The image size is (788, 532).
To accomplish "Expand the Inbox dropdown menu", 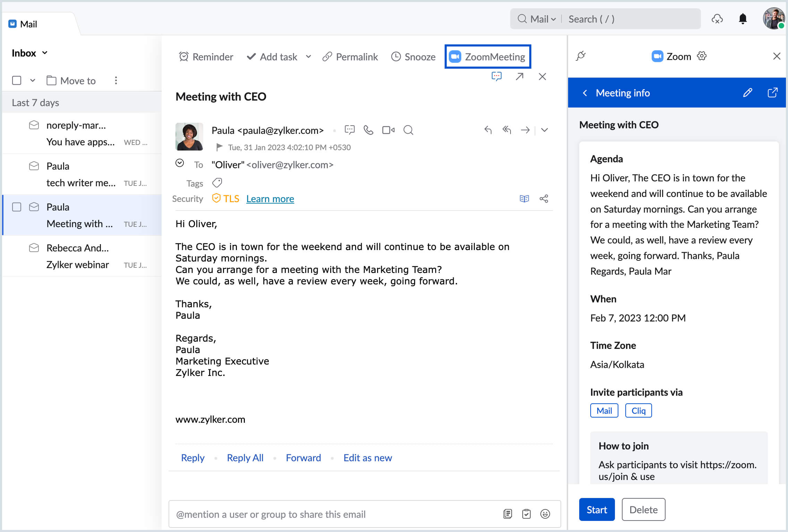I will (46, 53).
